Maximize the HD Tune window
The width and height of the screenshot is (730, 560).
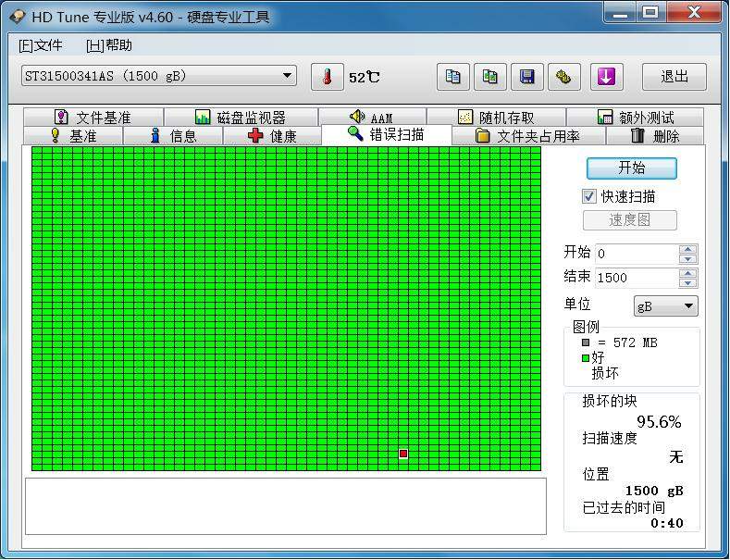[651, 13]
